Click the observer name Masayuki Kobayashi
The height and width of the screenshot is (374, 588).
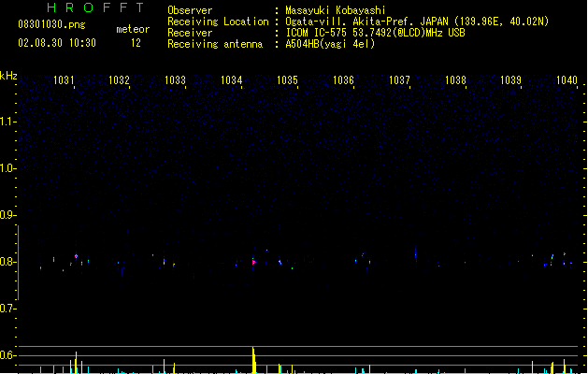click(336, 10)
